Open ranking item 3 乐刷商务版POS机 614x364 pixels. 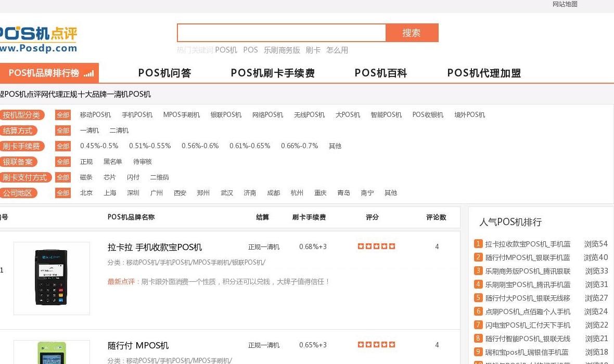point(528,271)
